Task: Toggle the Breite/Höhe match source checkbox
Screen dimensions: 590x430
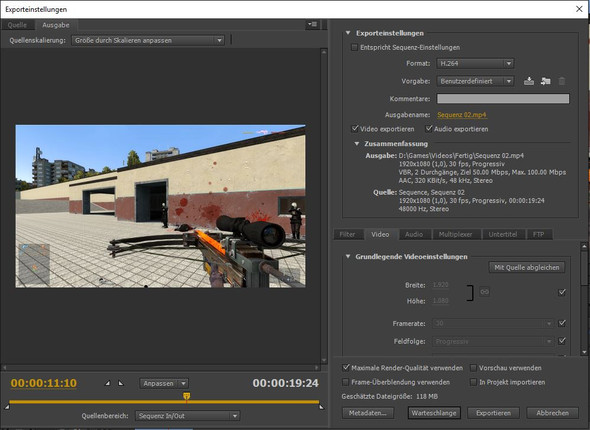Action: pyautogui.click(x=562, y=292)
